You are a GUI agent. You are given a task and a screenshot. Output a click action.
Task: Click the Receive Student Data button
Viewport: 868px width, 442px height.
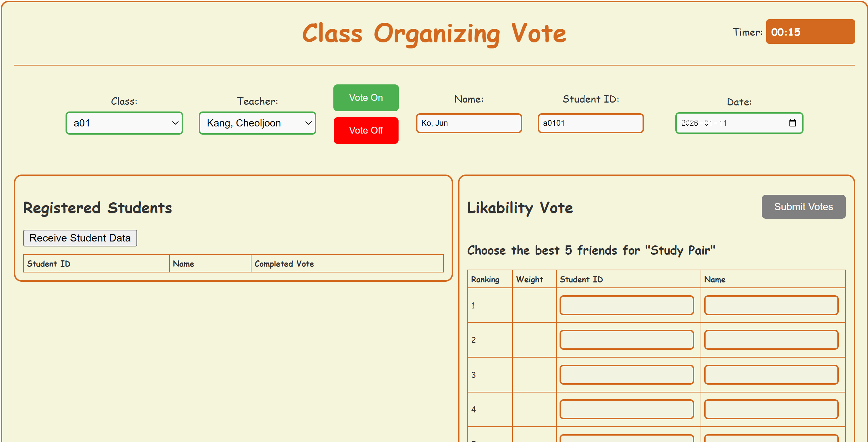(80, 238)
